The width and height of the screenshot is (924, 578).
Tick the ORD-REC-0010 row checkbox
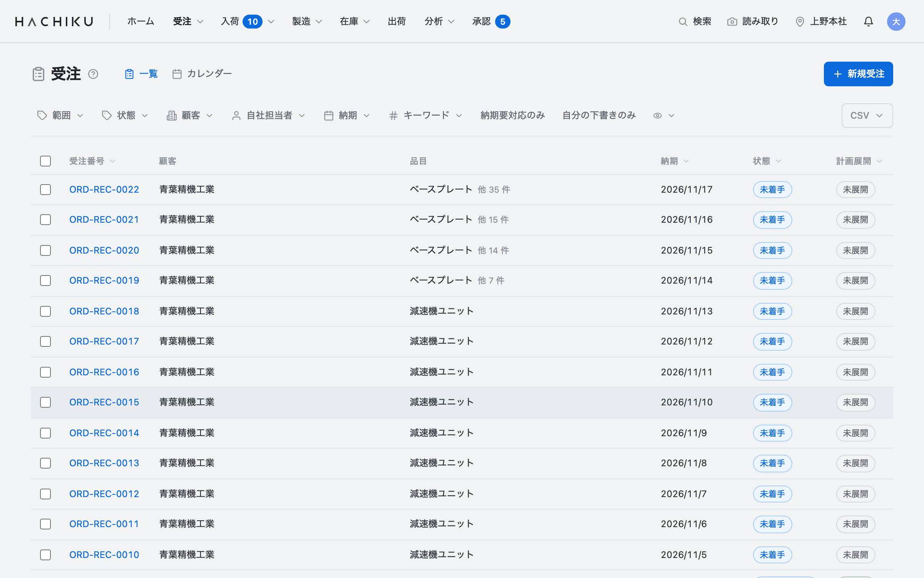point(45,555)
